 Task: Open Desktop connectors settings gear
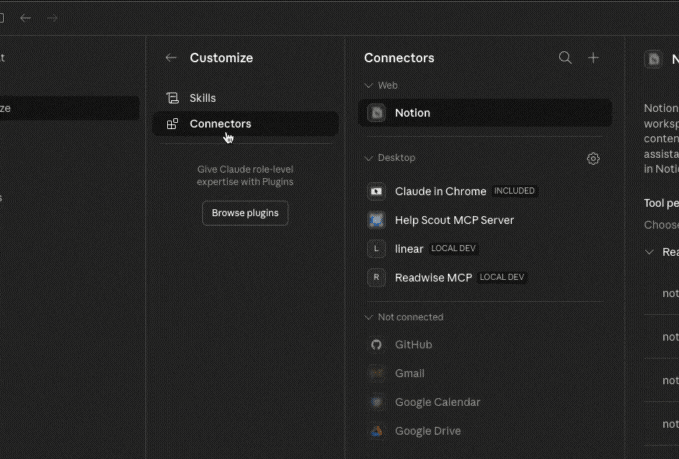[x=593, y=158]
